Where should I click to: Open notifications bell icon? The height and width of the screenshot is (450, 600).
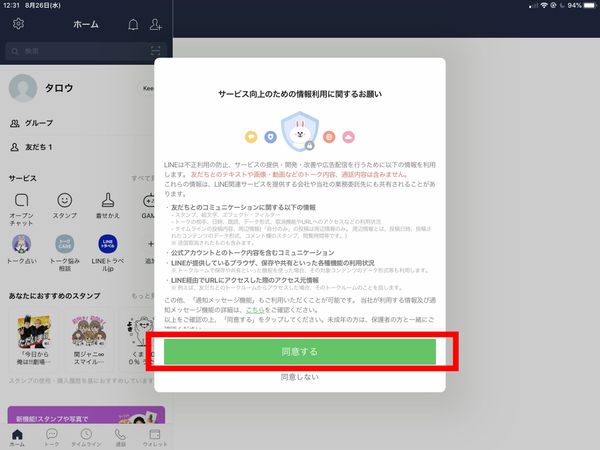(133, 25)
